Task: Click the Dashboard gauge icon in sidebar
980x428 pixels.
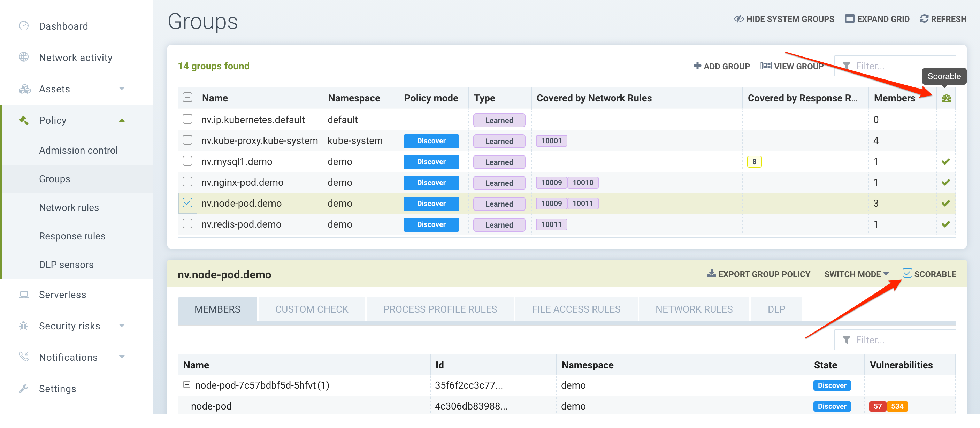Action: click(x=24, y=26)
